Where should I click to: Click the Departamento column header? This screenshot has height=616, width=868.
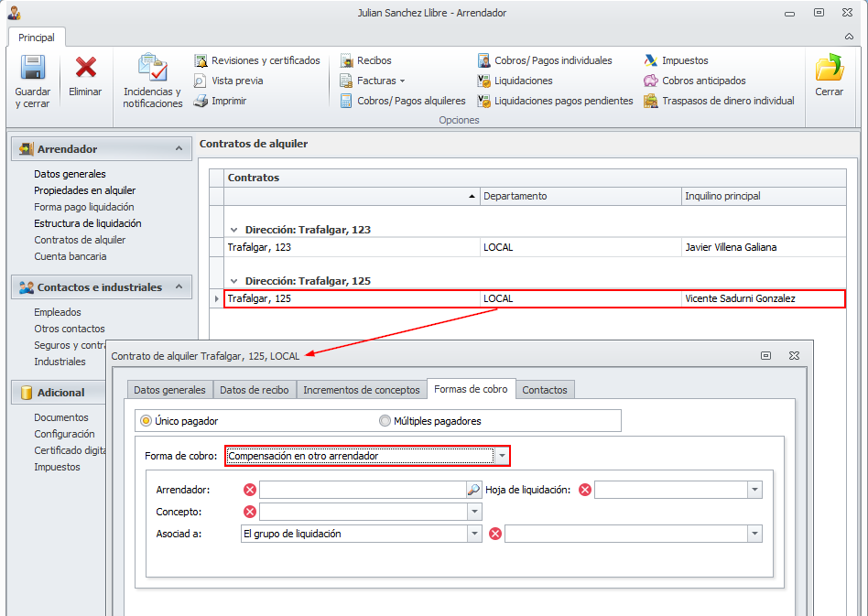[580, 196]
